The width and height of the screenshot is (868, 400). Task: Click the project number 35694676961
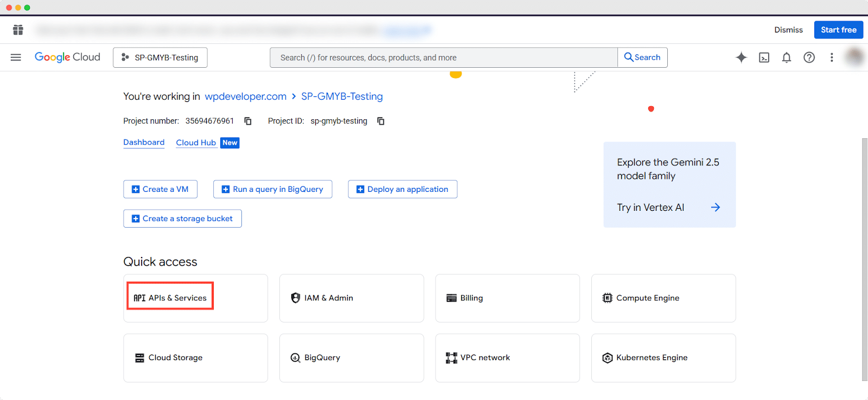coord(209,121)
